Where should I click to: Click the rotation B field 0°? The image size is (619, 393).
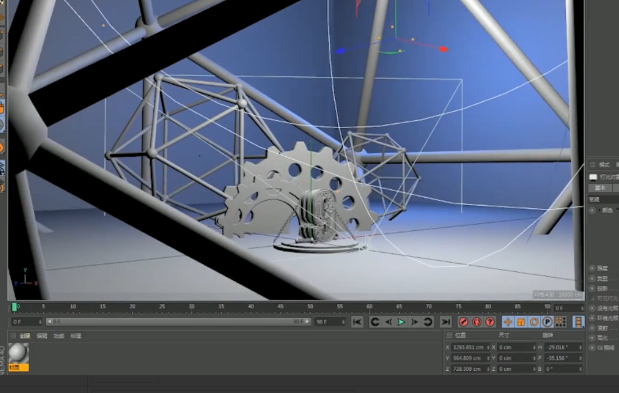(563, 369)
